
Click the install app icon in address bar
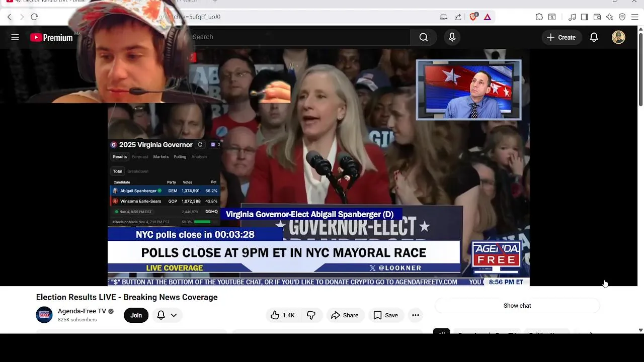coord(444,17)
